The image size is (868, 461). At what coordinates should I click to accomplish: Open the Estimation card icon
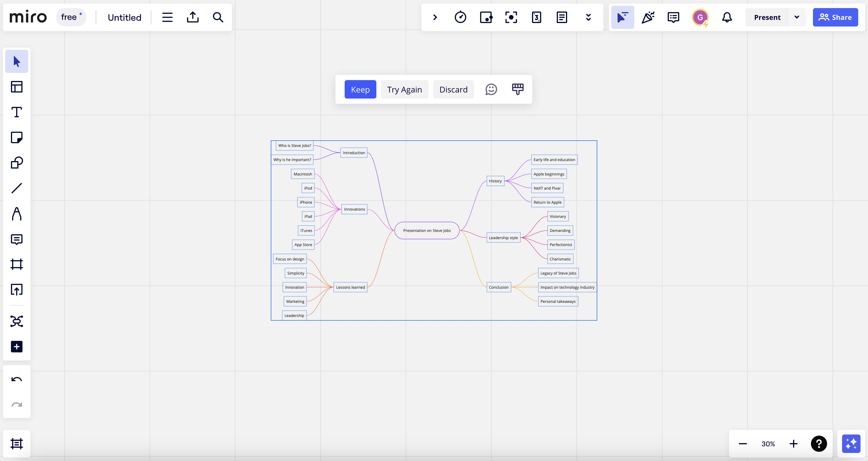pos(536,17)
